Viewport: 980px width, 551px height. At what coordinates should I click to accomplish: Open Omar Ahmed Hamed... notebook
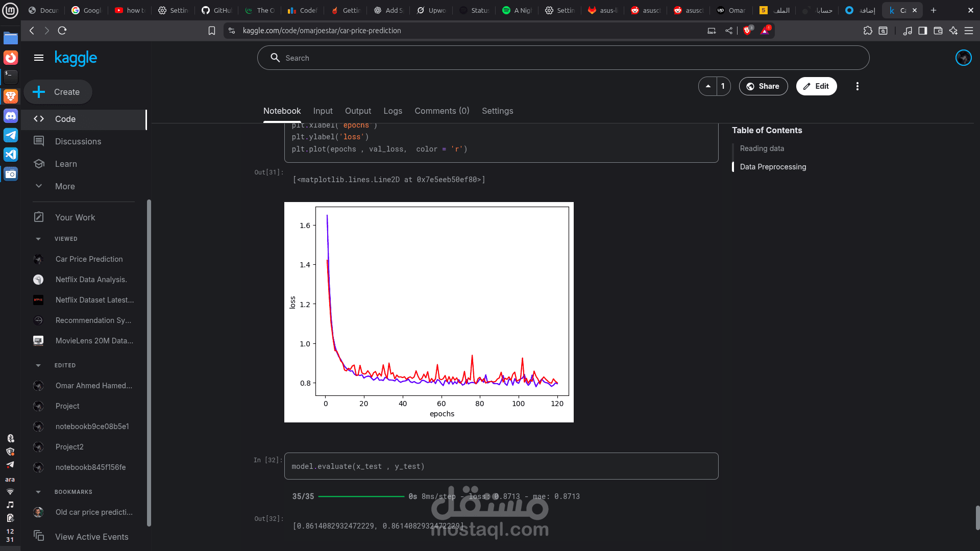(93, 386)
